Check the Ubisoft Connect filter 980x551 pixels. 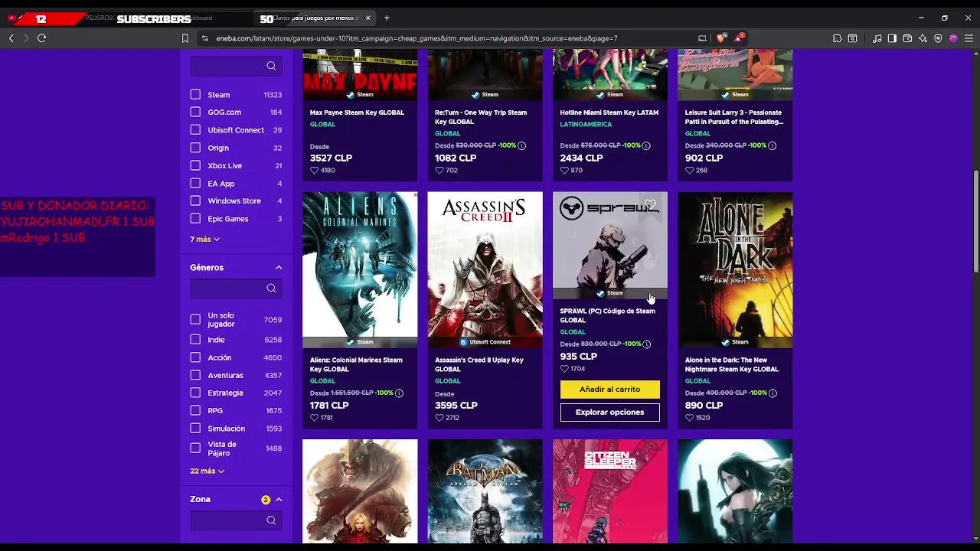195,130
